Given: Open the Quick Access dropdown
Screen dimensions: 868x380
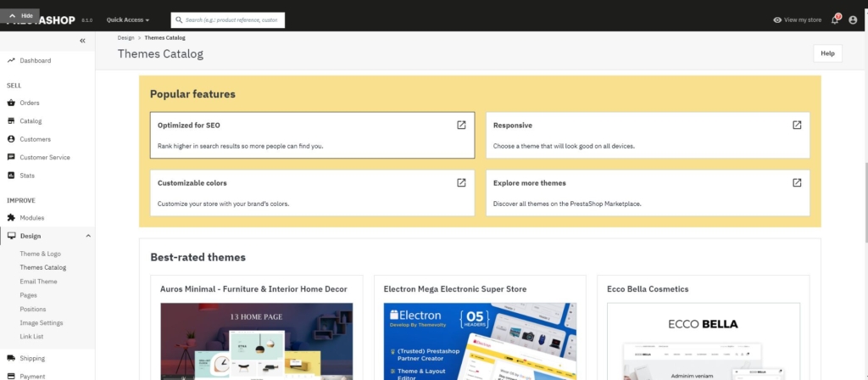Looking at the screenshot, I should [x=128, y=20].
